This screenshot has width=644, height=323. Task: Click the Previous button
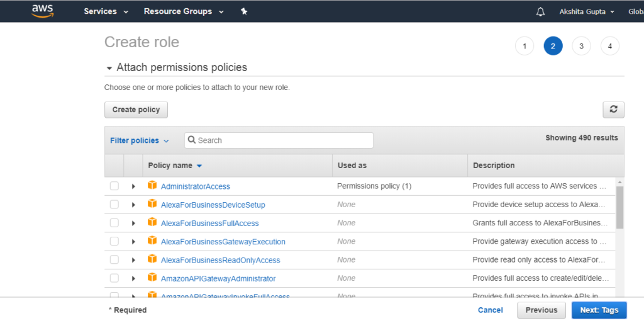(541, 310)
